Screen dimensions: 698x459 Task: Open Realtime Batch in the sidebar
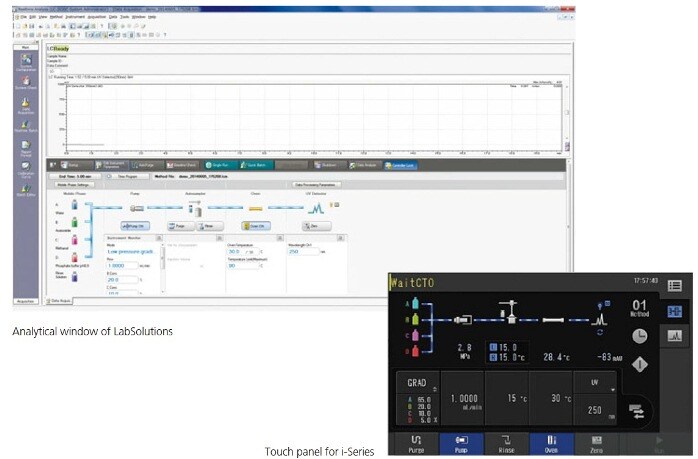26,126
